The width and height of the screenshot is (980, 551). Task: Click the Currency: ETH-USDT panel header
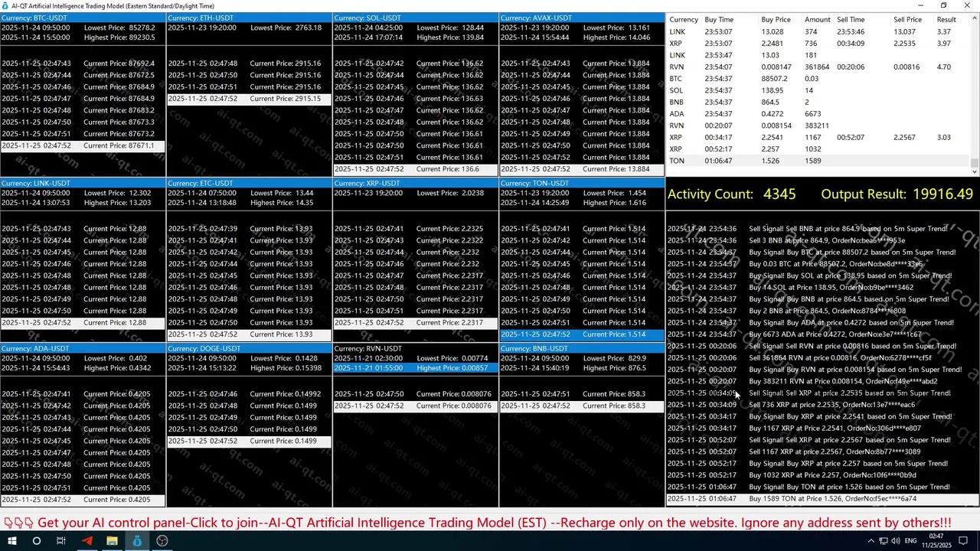pos(249,18)
